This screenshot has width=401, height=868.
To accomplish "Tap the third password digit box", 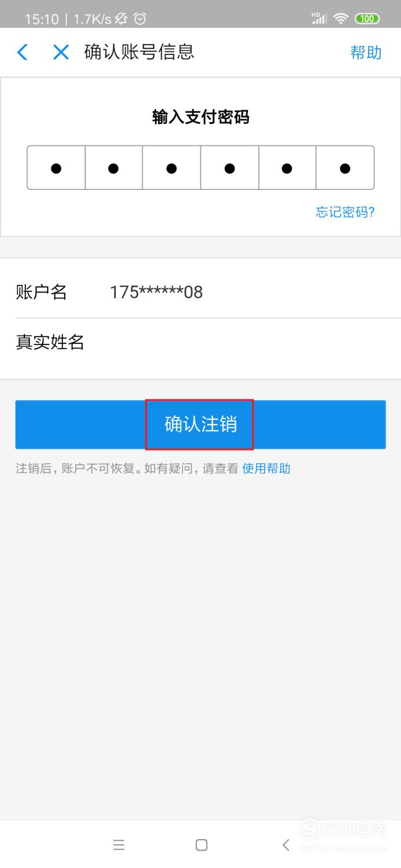I will (x=172, y=168).
